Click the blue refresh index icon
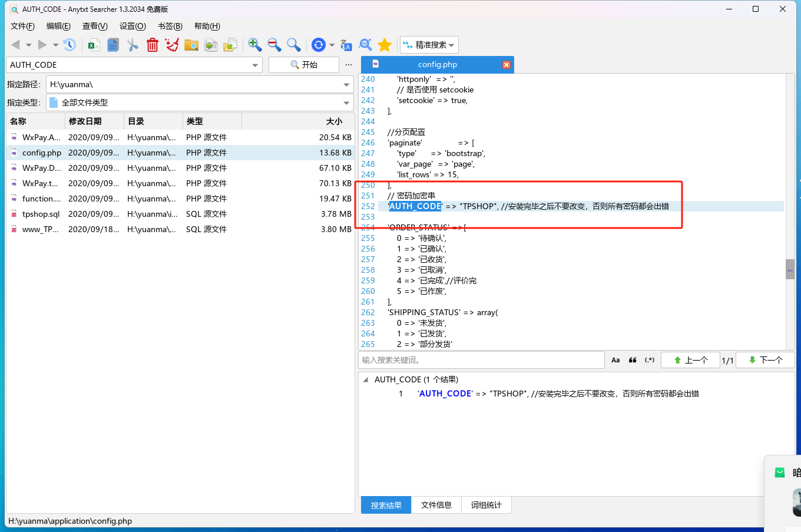 pos(318,45)
